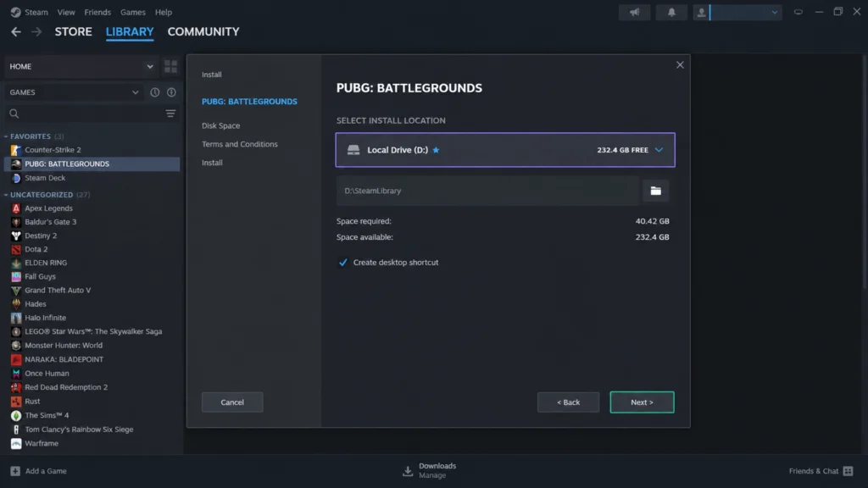This screenshot has width=868, height=488.
Task: Click the Next button
Action: point(643,402)
